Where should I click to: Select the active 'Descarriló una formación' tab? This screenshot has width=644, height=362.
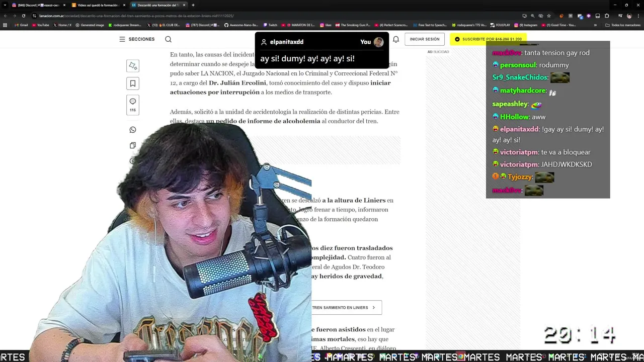coord(157,5)
